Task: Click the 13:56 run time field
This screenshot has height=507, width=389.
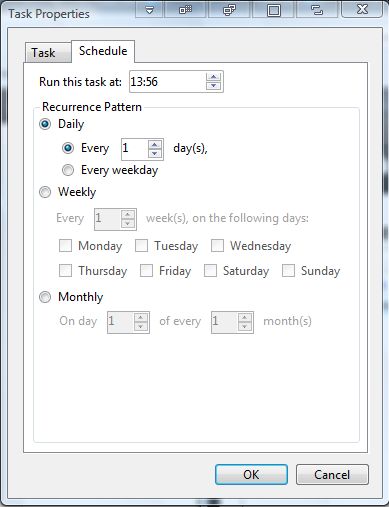Action: coord(168,82)
